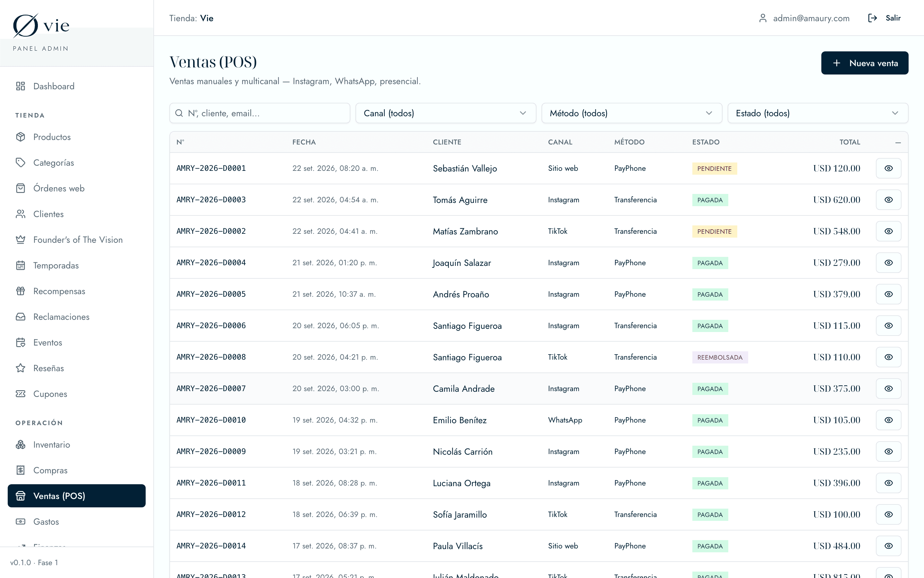Open Dashboard from the grid icon
The image size is (924, 578).
21,86
